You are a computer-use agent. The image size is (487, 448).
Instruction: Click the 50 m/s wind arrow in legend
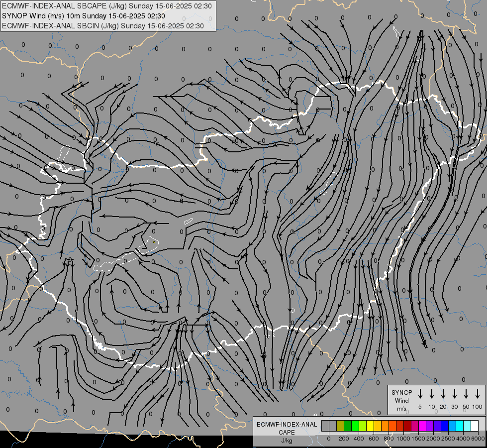(466, 394)
